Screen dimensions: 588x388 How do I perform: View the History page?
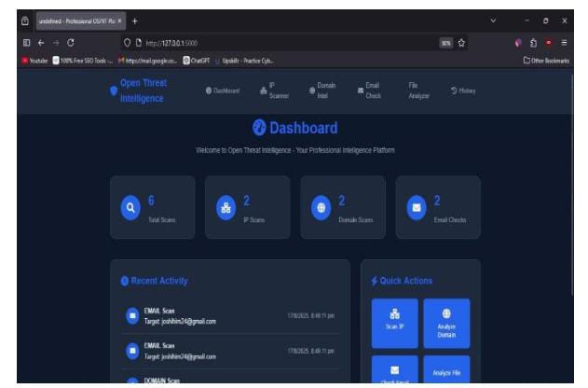coord(463,90)
